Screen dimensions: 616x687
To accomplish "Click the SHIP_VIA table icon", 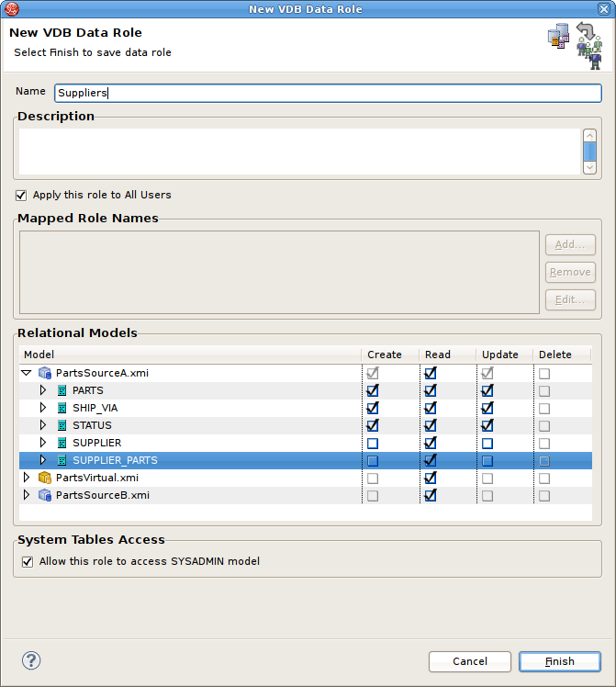I will click(62, 408).
